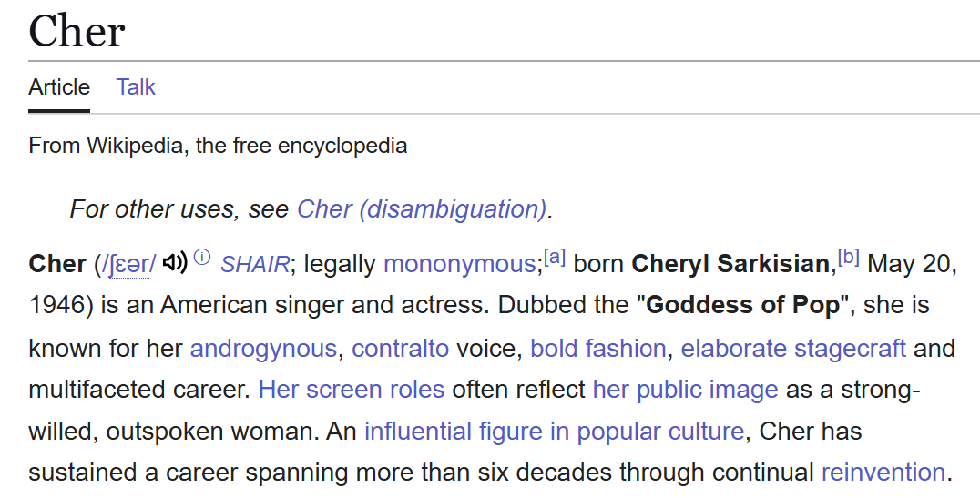Image resolution: width=980 pixels, height=498 pixels.
Task: Follow the mononymous link
Action: (459, 264)
